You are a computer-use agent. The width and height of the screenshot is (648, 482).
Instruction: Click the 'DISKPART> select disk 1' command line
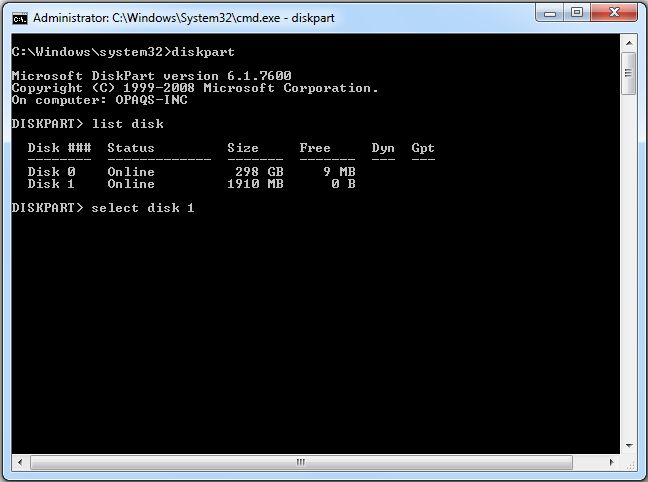[103, 208]
